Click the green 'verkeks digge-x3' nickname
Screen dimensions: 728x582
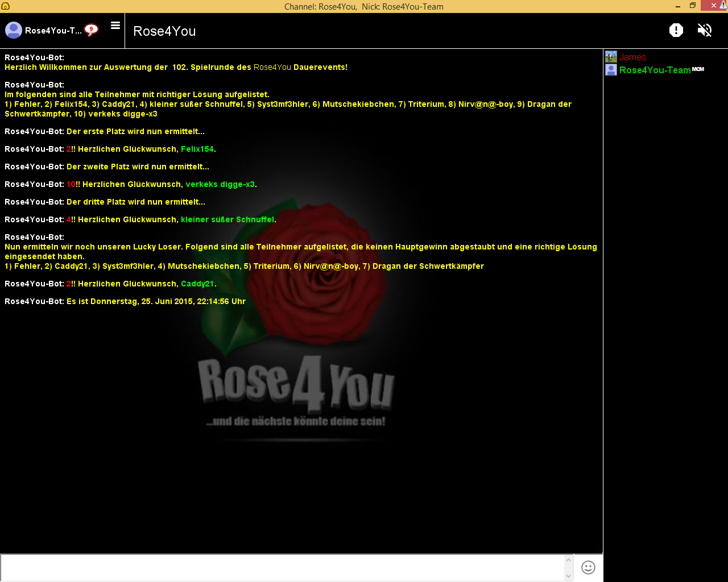[220, 185]
